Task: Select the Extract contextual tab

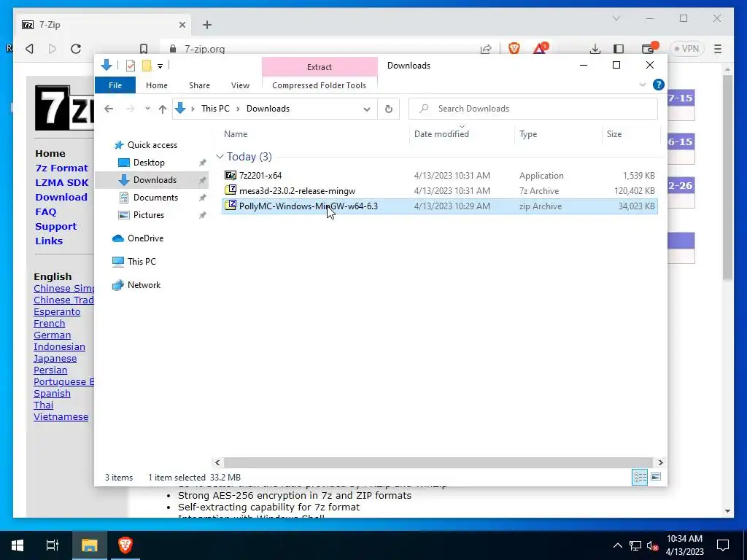Action: [x=320, y=66]
